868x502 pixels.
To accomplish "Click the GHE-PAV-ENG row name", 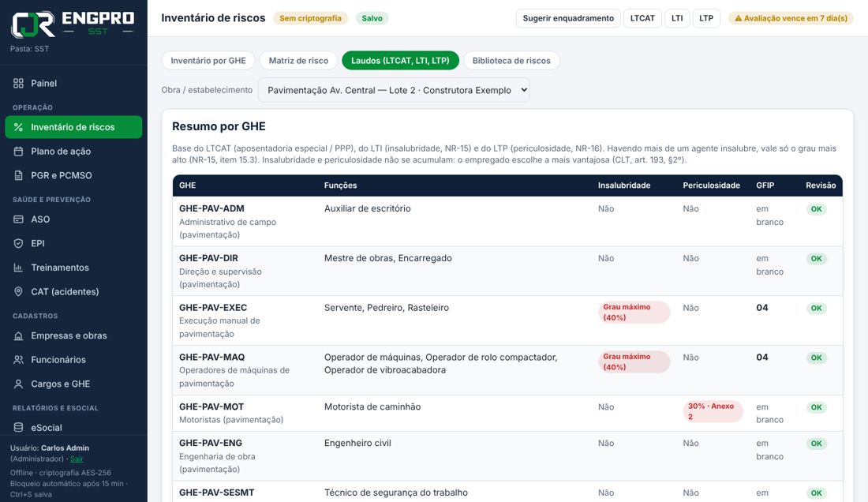I will pyautogui.click(x=211, y=443).
